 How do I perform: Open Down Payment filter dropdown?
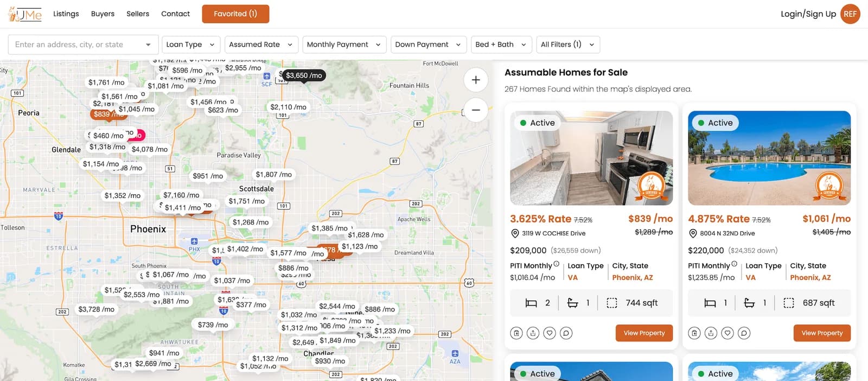(x=429, y=45)
